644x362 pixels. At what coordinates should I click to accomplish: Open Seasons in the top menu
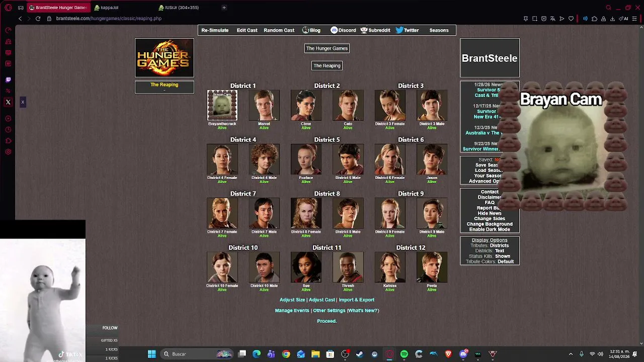coord(439,30)
